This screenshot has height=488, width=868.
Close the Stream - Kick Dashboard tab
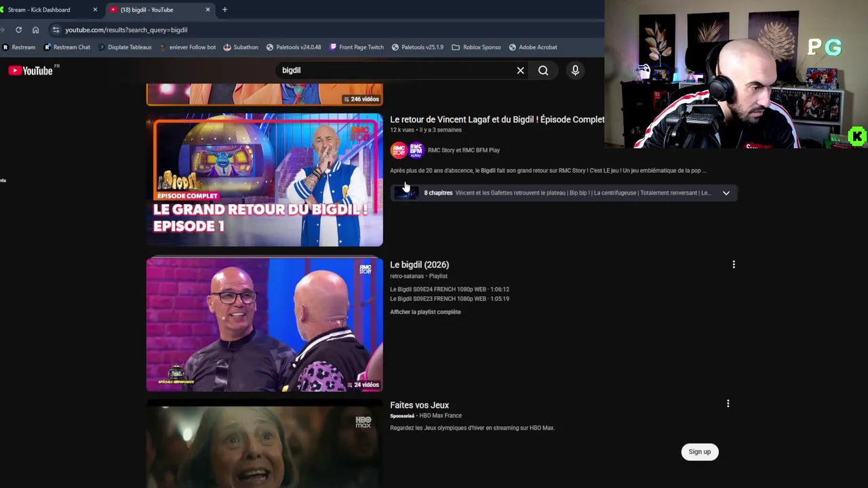click(95, 9)
